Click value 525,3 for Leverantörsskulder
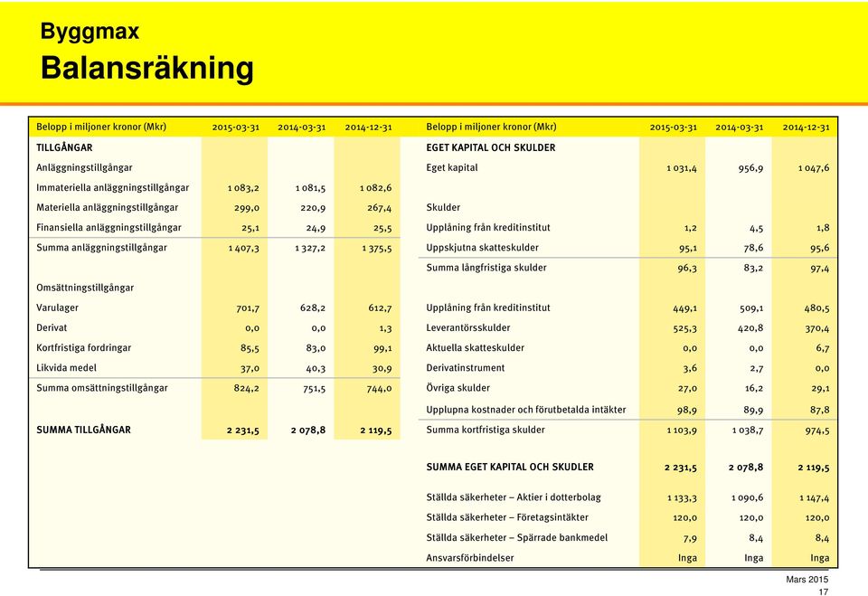The width and height of the screenshot is (868, 596). click(684, 328)
